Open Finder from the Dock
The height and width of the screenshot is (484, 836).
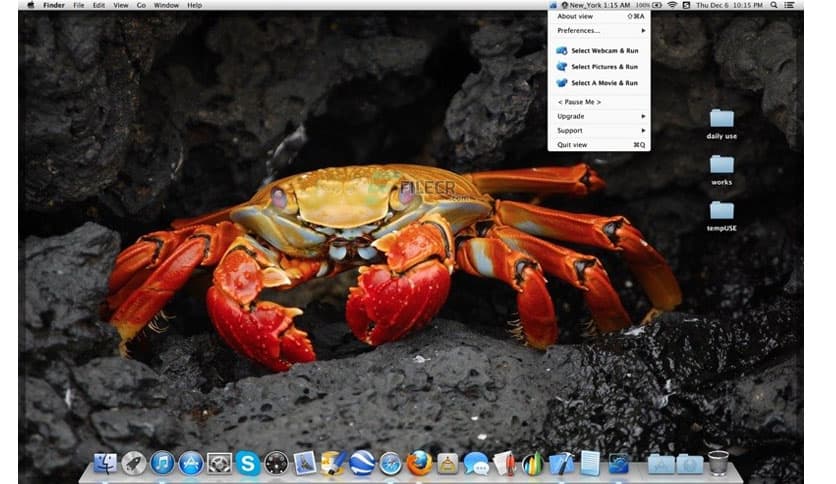click(x=105, y=463)
